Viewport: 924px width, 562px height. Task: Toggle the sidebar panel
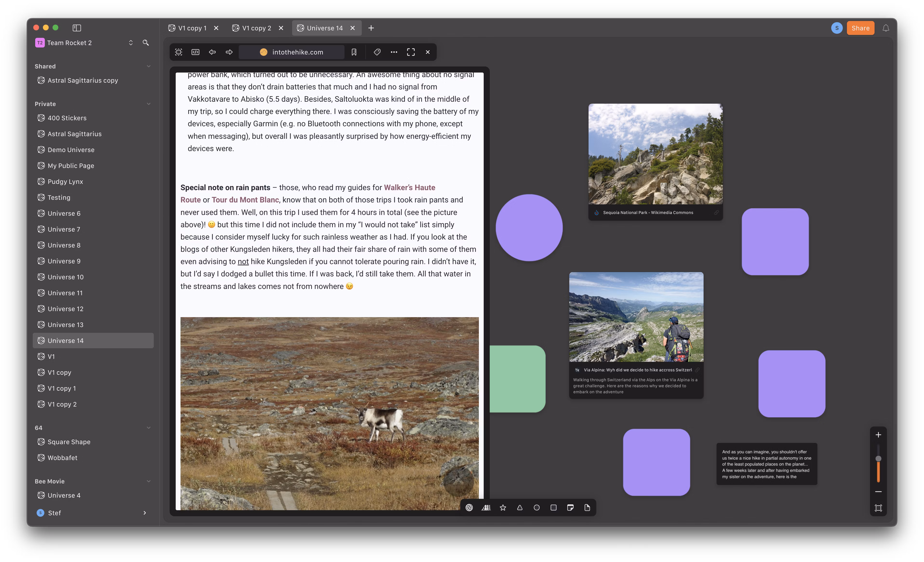77,28
